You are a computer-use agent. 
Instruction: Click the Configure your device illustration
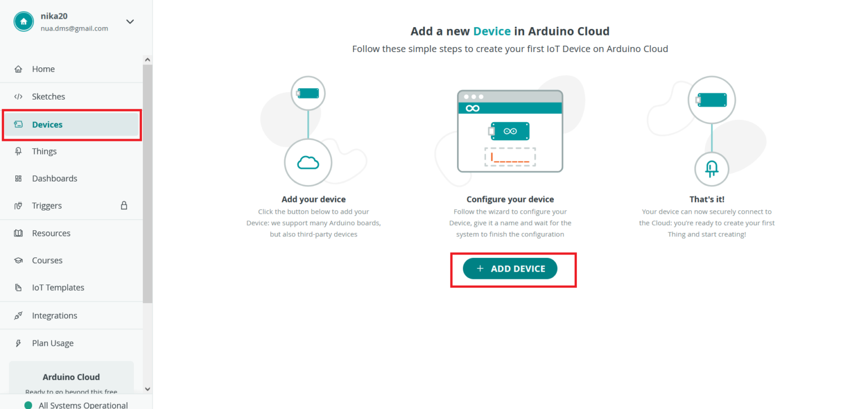(x=510, y=131)
